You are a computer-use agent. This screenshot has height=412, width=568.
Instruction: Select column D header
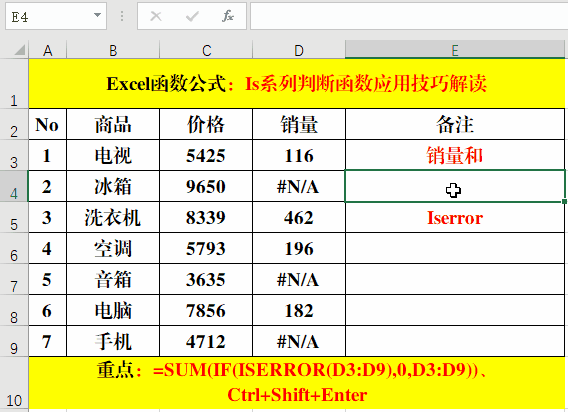point(299,50)
